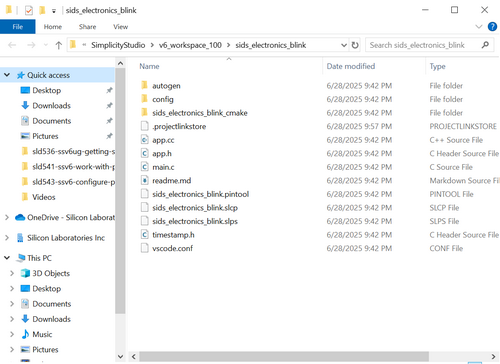Navigate to SimplicityStudio in breadcrumb
The width and height of the screenshot is (500, 364).
(118, 45)
